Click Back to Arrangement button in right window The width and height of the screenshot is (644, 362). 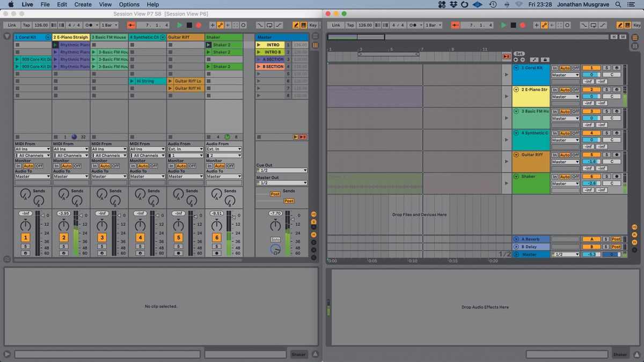click(x=506, y=56)
